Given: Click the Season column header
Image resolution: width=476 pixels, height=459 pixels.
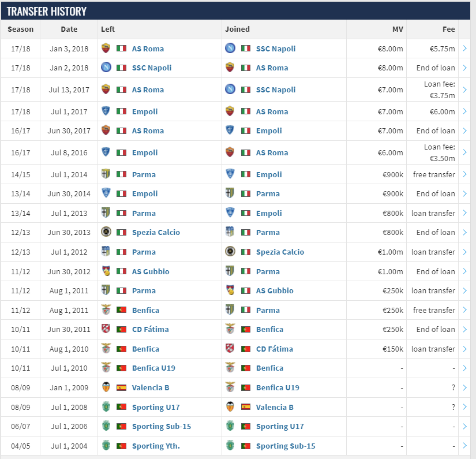Looking at the screenshot, I should tap(21, 29).
